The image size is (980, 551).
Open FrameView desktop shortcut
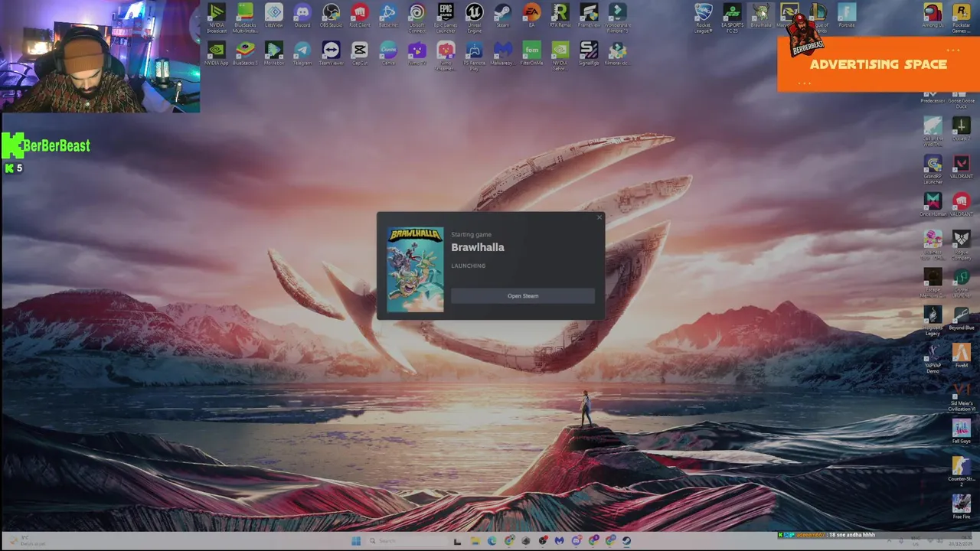(x=589, y=15)
